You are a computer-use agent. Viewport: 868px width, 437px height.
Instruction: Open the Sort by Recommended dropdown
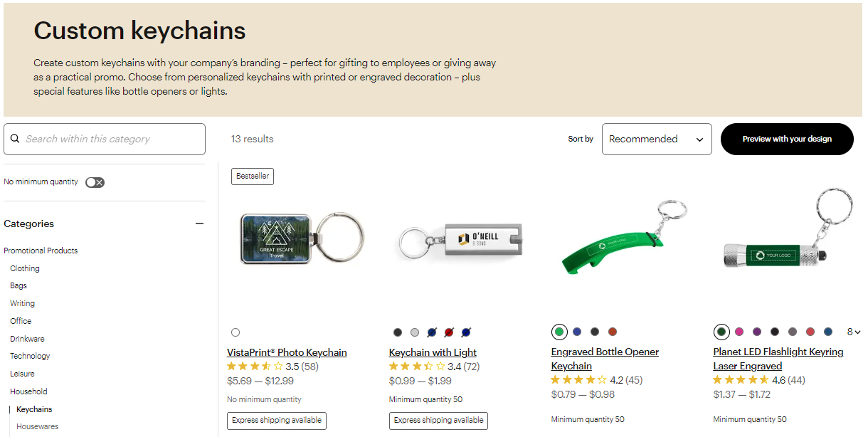(x=655, y=139)
